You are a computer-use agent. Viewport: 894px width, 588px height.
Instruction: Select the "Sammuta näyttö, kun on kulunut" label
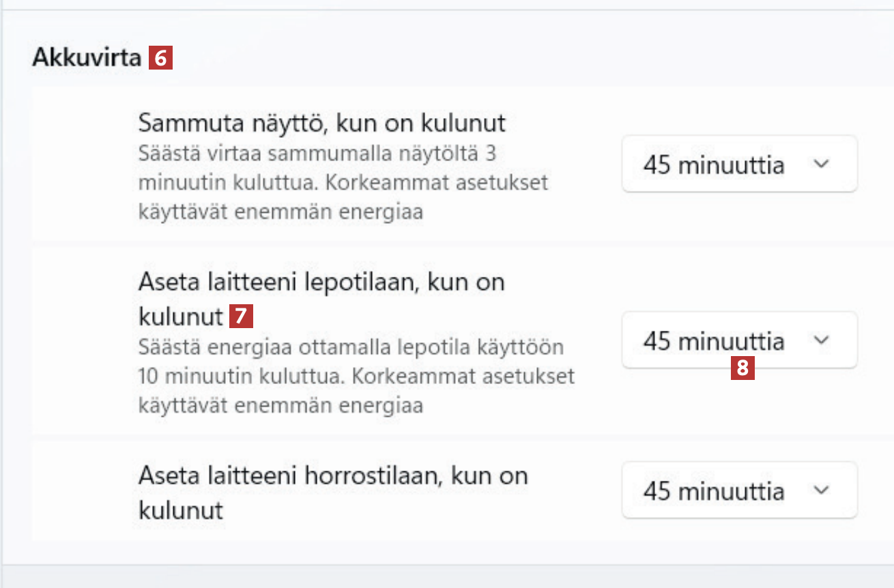click(321, 123)
